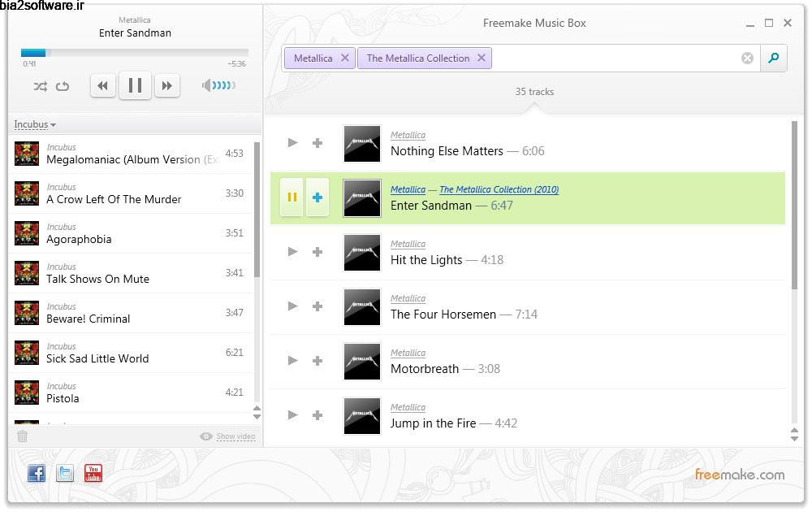Play Nothing Else Matters track
812x512 pixels.
(x=293, y=143)
